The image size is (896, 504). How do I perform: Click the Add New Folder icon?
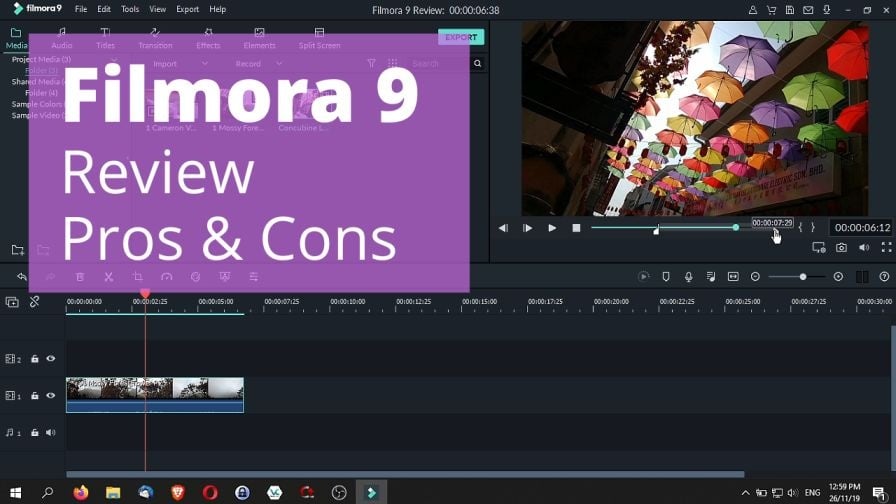tap(18, 250)
